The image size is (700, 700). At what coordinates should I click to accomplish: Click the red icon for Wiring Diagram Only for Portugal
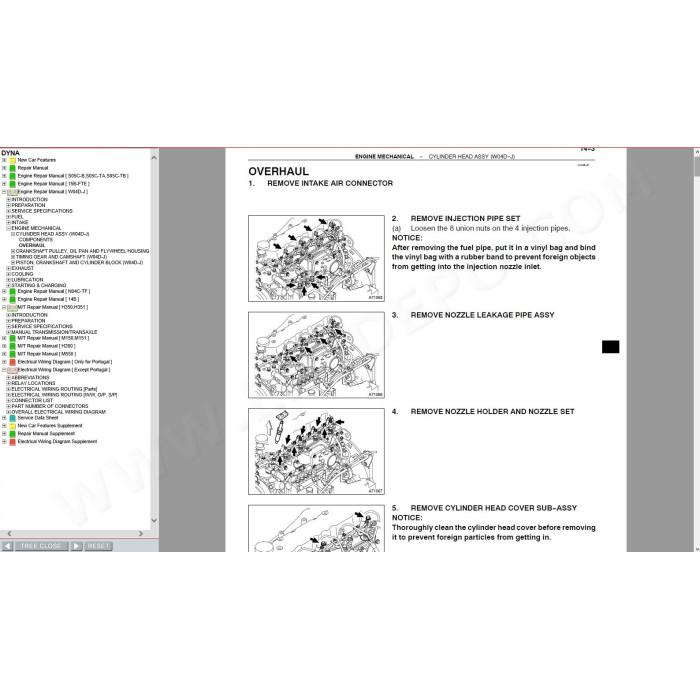[12, 362]
